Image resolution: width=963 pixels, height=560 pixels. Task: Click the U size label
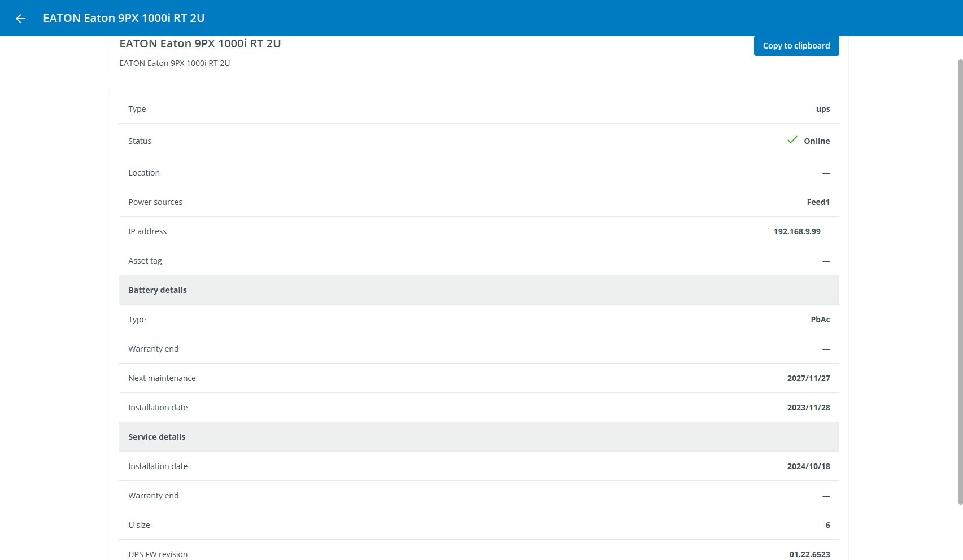[x=139, y=525]
